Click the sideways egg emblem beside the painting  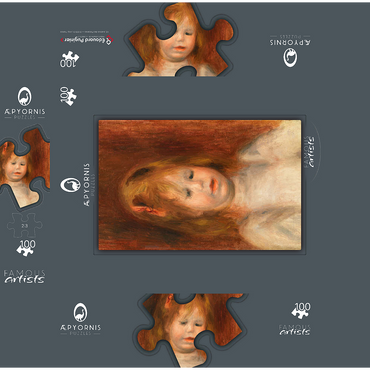tap(70, 185)
